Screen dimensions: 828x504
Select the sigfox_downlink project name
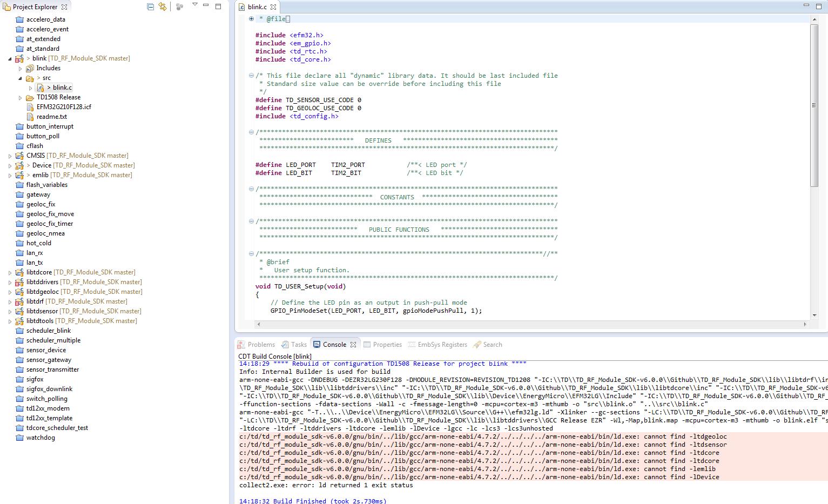tap(49, 389)
